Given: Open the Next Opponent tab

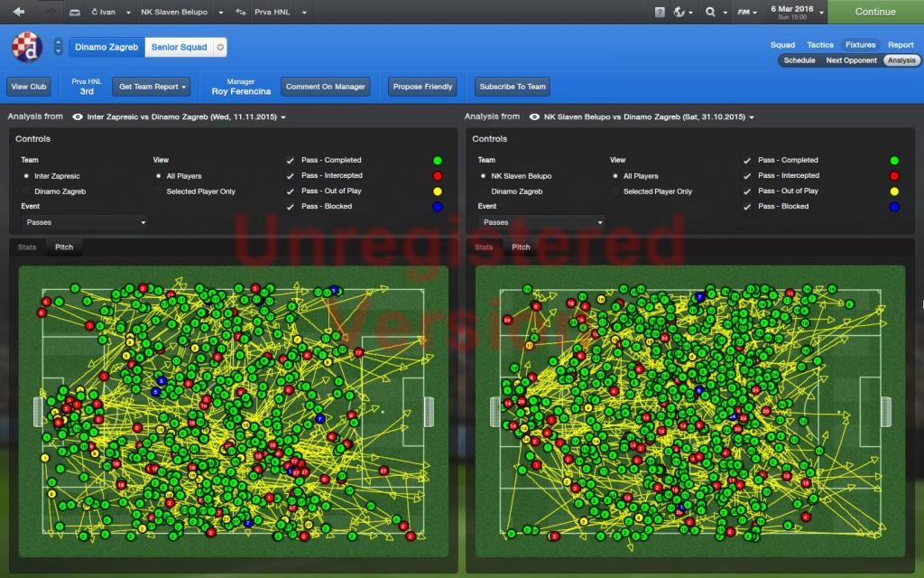Looking at the screenshot, I should coord(849,61).
